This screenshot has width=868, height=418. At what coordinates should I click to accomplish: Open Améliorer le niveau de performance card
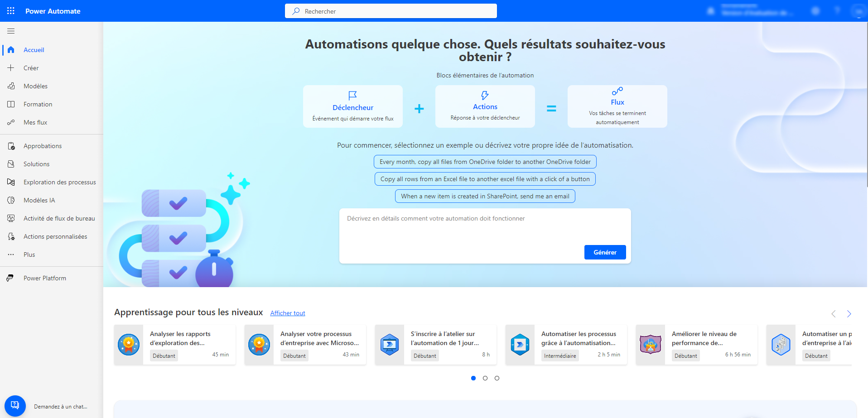click(697, 345)
